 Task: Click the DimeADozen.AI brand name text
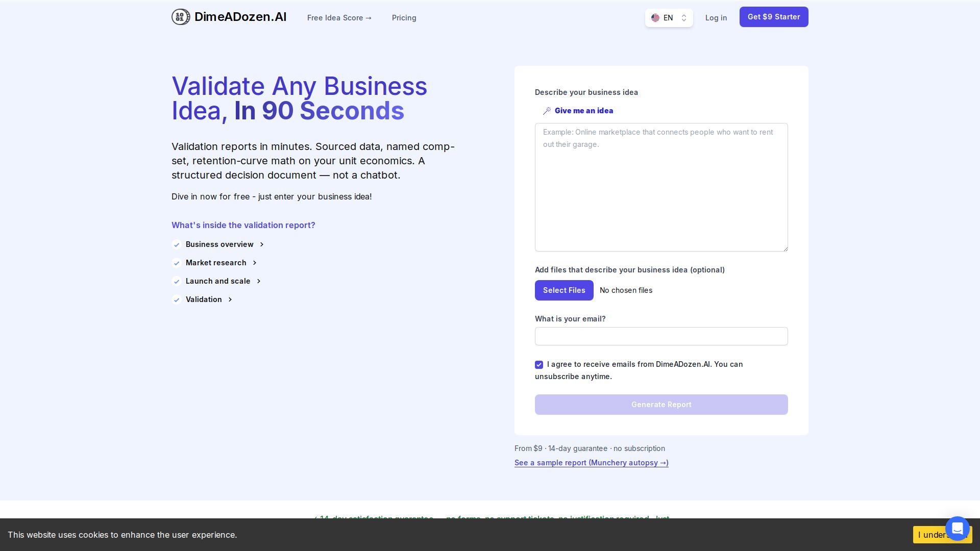[x=240, y=17]
